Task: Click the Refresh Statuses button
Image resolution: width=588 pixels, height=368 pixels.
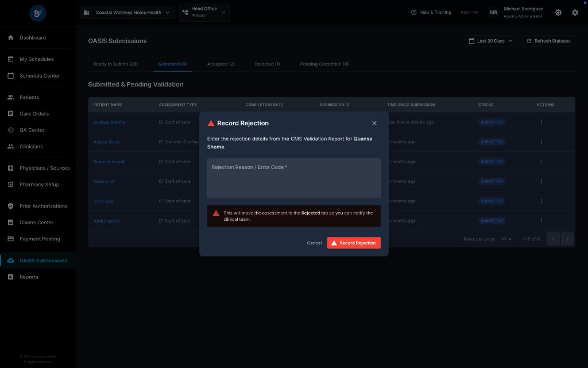Action: [x=548, y=41]
